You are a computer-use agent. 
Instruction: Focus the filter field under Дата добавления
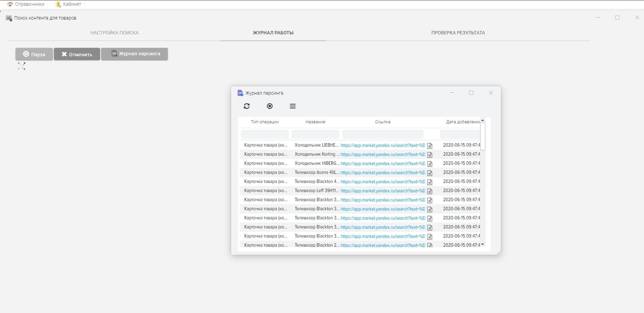pyautogui.click(x=460, y=134)
